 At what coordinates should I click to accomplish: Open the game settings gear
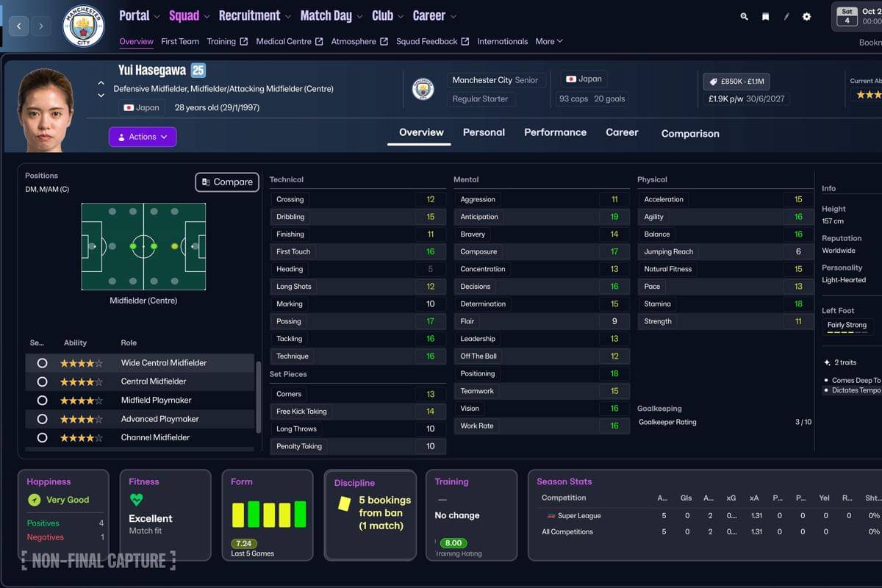pos(806,15)
